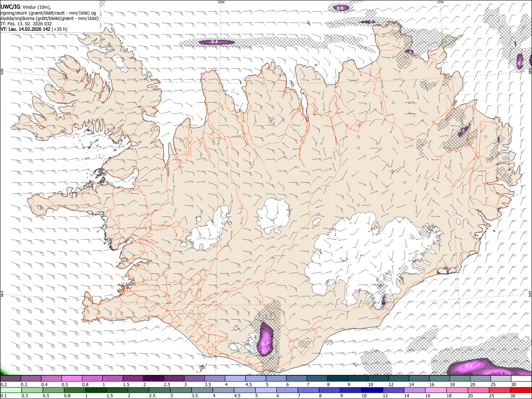Select the darkest green 1 swatch in rain row
The width and height of the screenshot is (532, 399).
(96, 390)
